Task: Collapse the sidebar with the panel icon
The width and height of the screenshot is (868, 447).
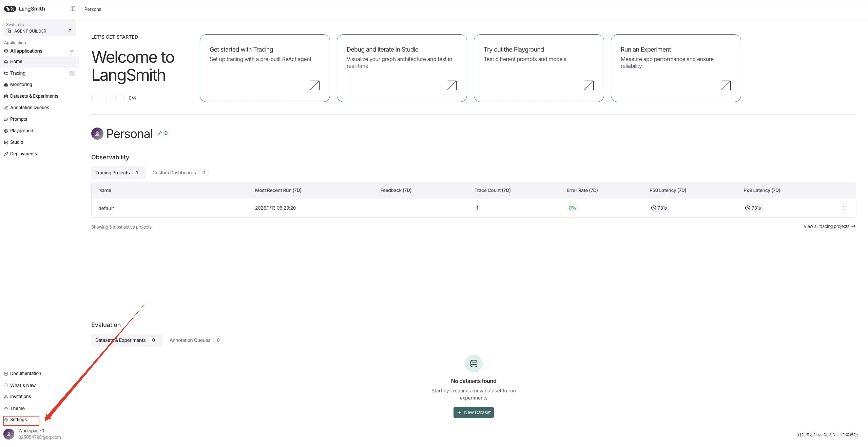Action: click(73, 9)
